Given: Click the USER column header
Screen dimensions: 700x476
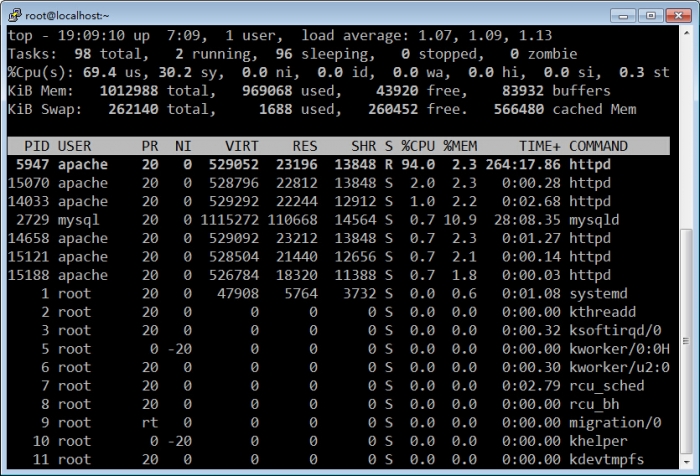Looking at the screenshot, I should tap(74, 146).
